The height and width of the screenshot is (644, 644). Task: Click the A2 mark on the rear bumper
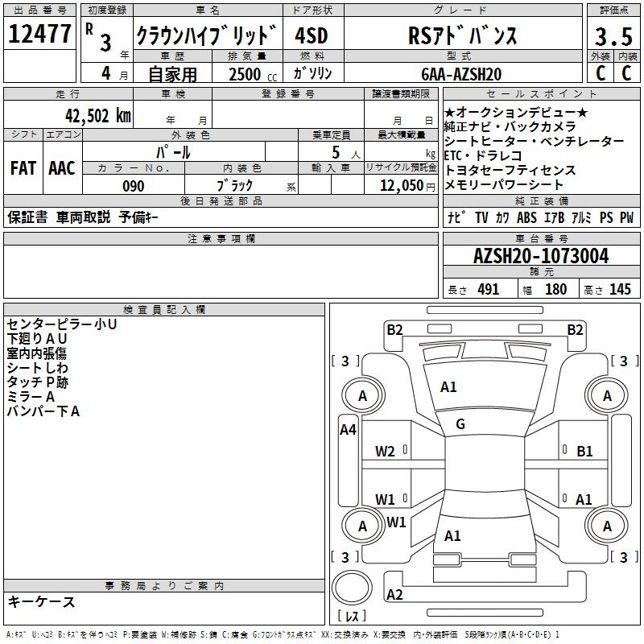pyautogui.click(x=394, y=594)
